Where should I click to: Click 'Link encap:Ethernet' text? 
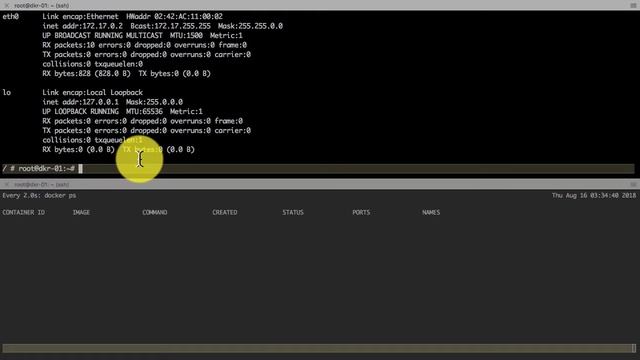[x=80, y=17]
